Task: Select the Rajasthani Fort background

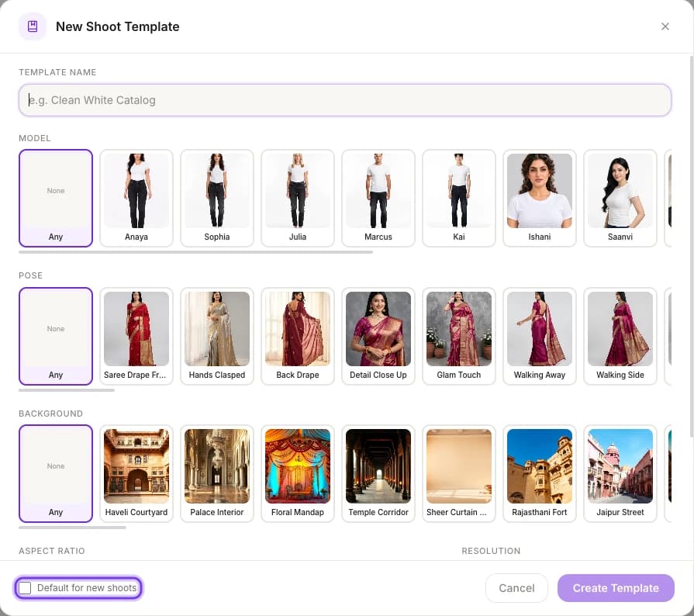Action: click(x=540, y=473)
